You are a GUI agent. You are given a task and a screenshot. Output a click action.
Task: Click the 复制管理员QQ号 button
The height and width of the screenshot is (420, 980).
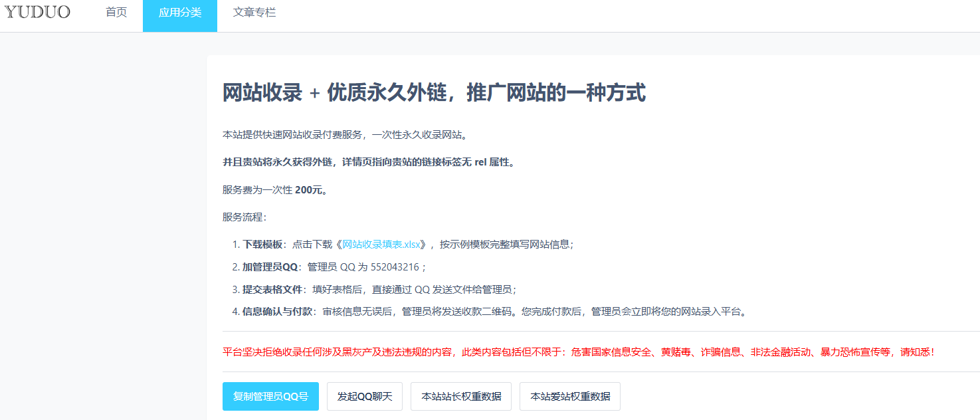coord(270,397)
